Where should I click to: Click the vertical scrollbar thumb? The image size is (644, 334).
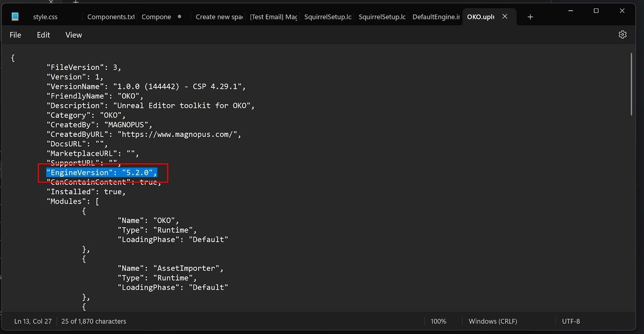click(x=631, y=84)
